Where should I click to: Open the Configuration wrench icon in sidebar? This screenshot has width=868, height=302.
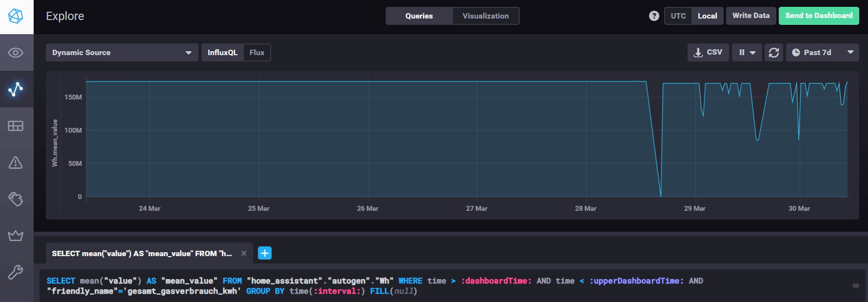16,272
